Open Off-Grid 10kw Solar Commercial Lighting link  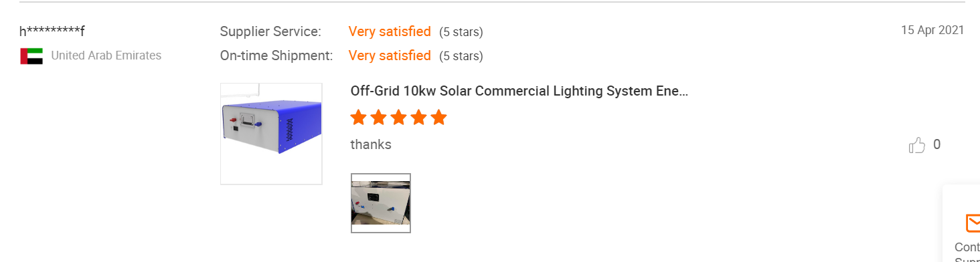519,91
